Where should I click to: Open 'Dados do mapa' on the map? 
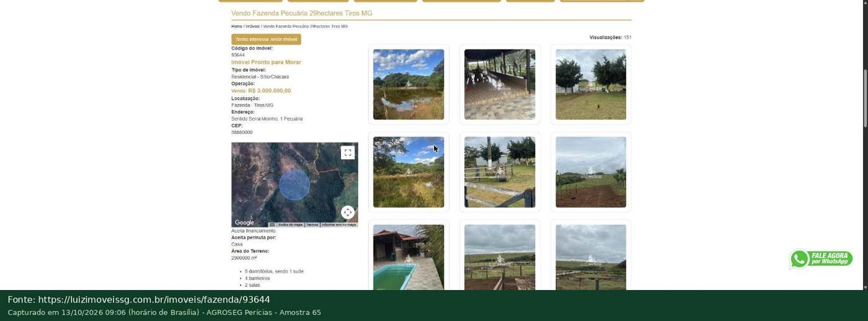pos(290,224)
